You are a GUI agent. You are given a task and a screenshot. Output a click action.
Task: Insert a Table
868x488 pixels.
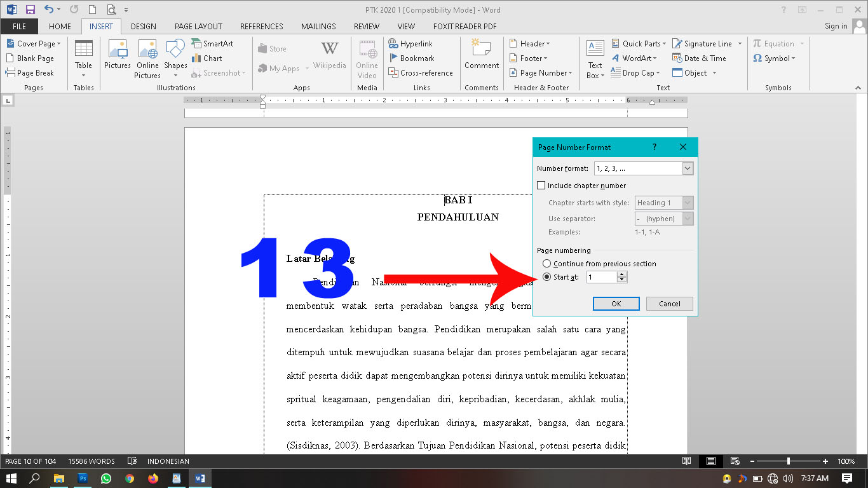(x=83, y=58)
